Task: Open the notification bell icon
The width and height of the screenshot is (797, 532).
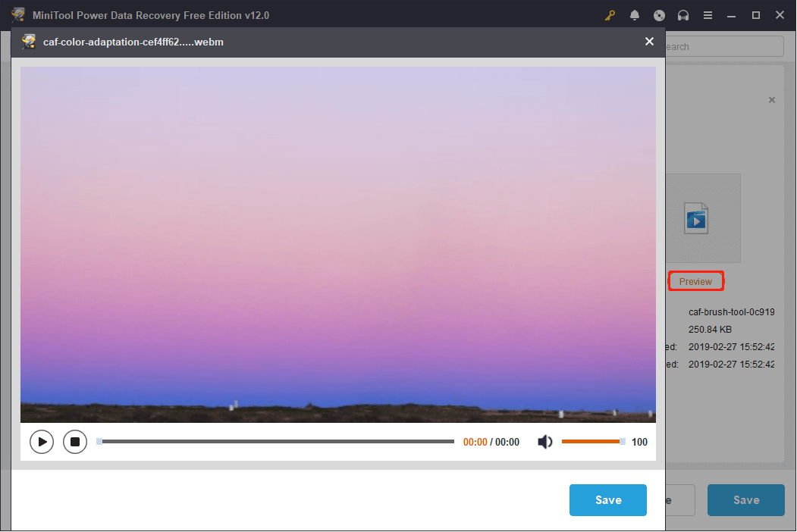Action: coord(635,14)
